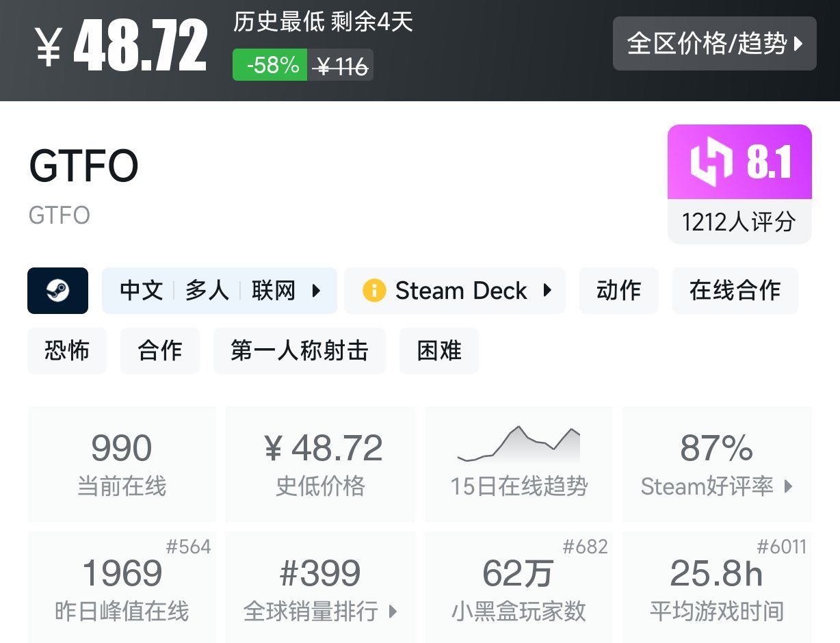Screen dimensions: 840x643
Task: Open Steam好评率 review breakdown
Action: pos(716,487)
